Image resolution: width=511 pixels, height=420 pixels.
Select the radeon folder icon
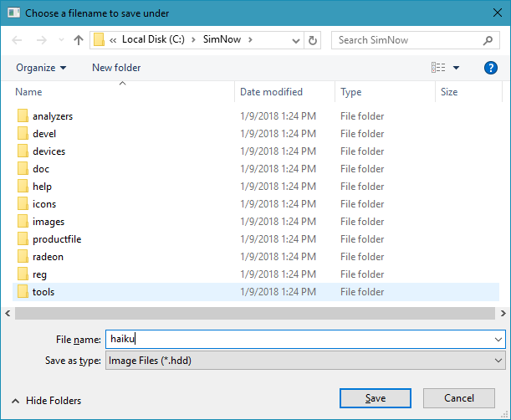pos(23,257)
